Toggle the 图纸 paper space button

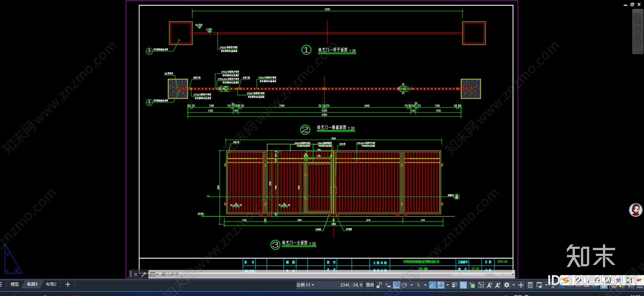370,285
